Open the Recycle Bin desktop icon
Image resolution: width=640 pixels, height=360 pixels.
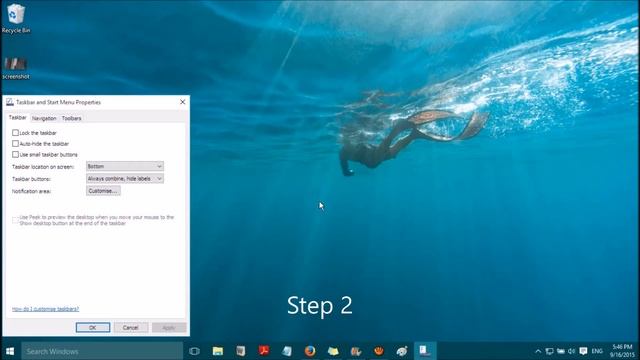click(x=16, y=18)
